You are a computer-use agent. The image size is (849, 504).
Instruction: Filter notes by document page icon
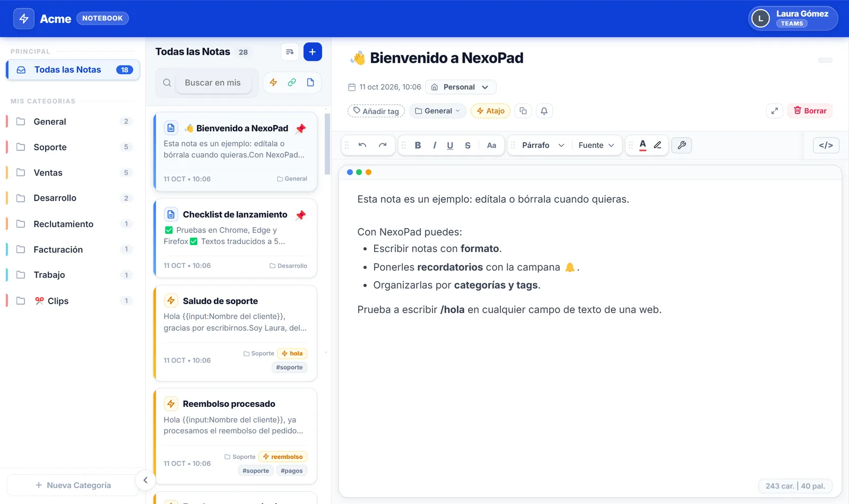pos(310,82)
